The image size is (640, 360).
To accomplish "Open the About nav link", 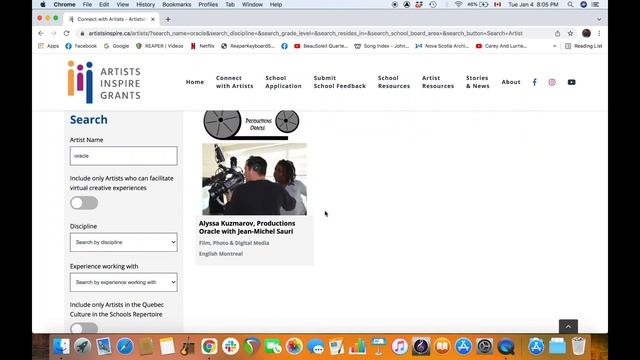I will [511, 82].
